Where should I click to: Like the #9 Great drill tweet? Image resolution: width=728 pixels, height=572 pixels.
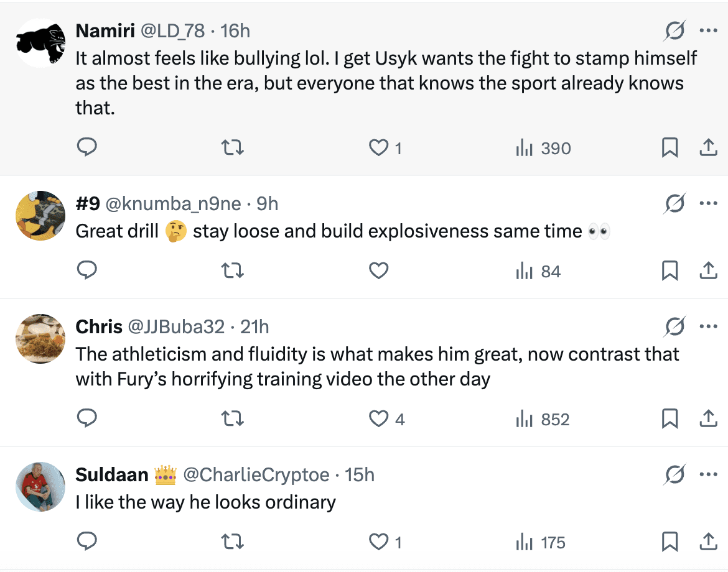[379, 271]
